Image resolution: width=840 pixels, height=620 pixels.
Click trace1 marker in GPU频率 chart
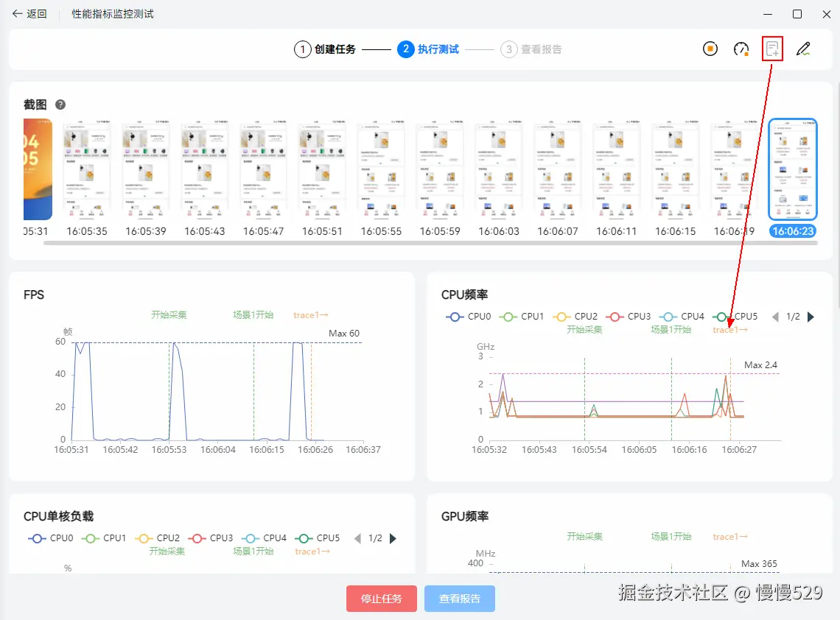[x=730, y=537]
